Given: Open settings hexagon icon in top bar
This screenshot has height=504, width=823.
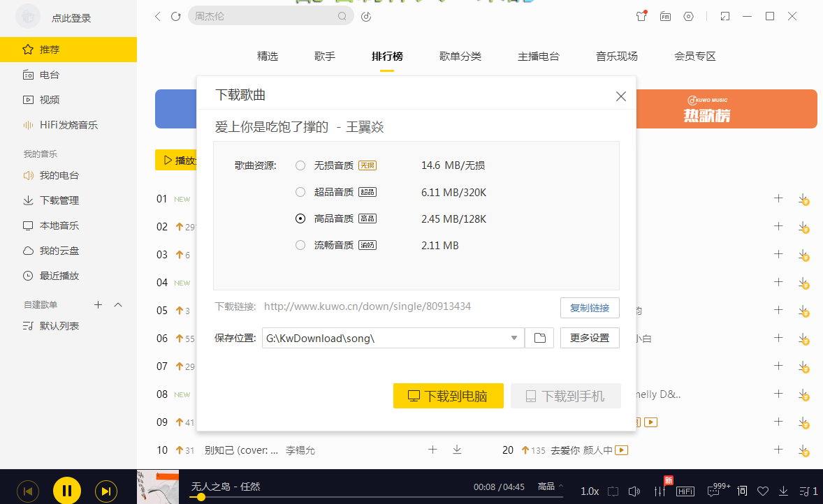Looking at the screenshot, I should point(688,16).
